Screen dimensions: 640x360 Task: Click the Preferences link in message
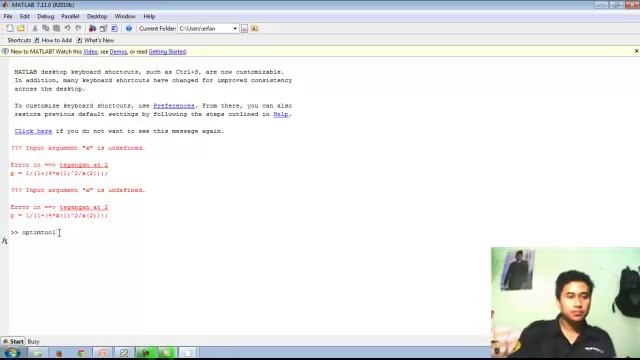(174, 106)
